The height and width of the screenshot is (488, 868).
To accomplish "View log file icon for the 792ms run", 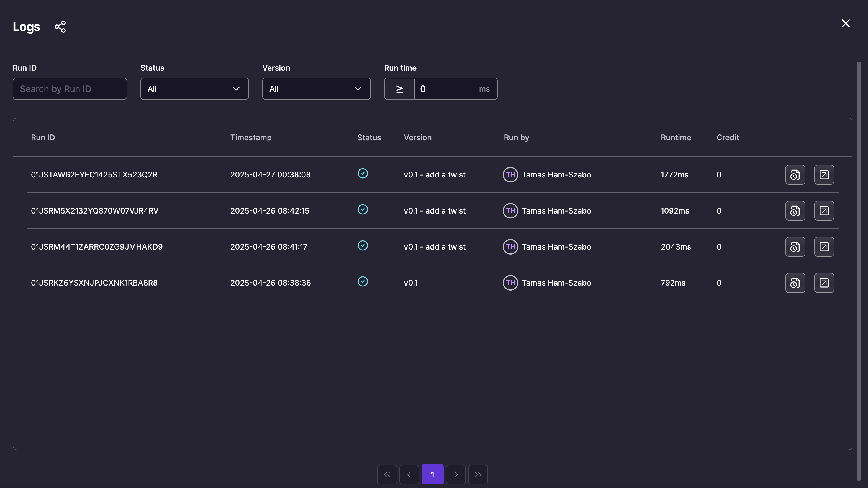I will tap(795, 283).
